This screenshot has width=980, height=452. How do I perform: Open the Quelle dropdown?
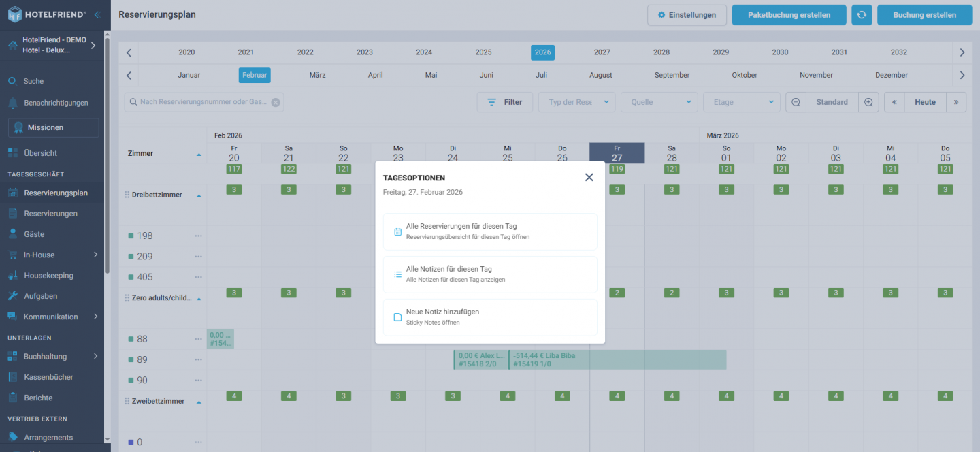[659, 102]
